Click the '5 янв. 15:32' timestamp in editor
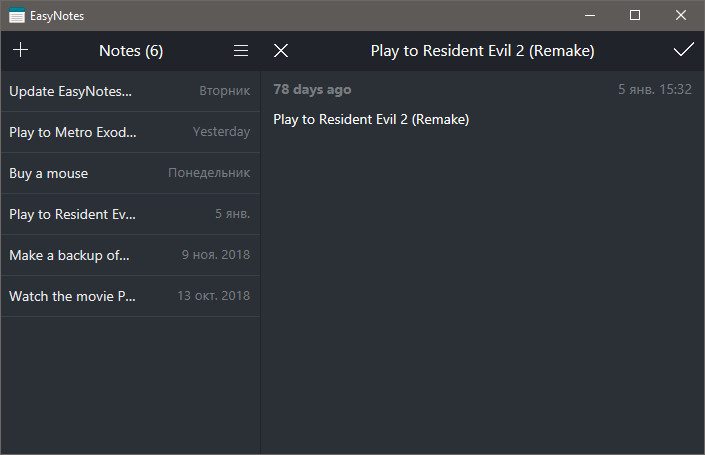The image size is (705, 455). click(x=654, y=90)
